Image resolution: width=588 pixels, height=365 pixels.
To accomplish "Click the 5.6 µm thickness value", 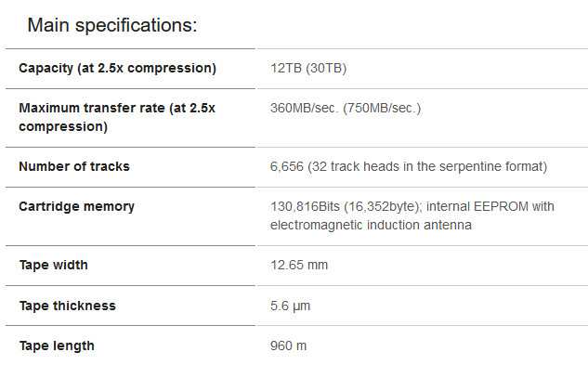I will pos(290,306).
